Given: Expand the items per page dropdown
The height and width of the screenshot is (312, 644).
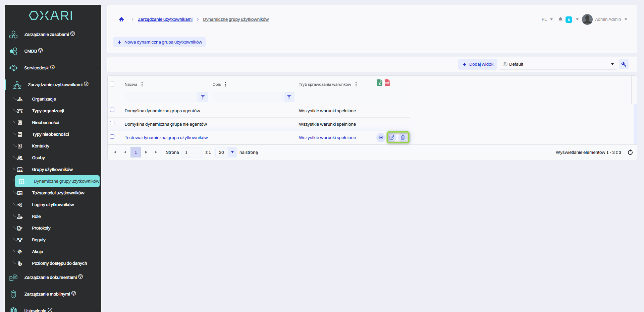Looking at the screenshot, I should coord(232,152).
